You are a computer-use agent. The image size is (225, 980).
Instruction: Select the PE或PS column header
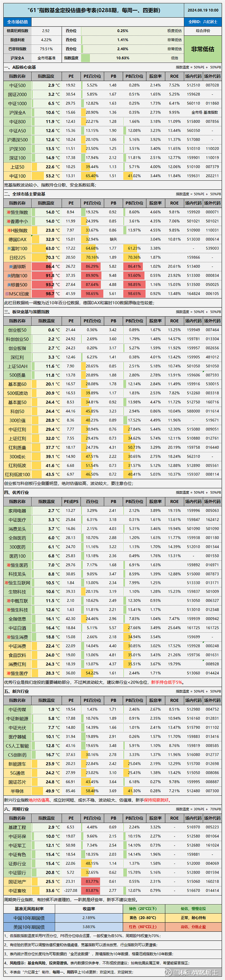71,502
